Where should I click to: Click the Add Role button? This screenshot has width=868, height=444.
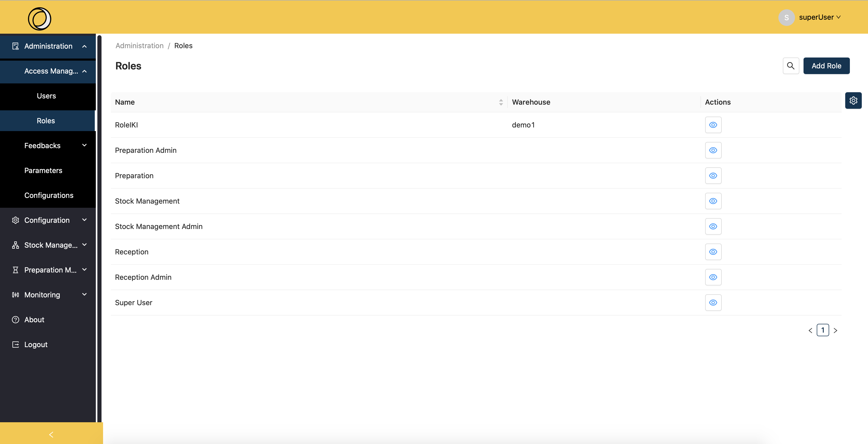click(x=826, y=66)
